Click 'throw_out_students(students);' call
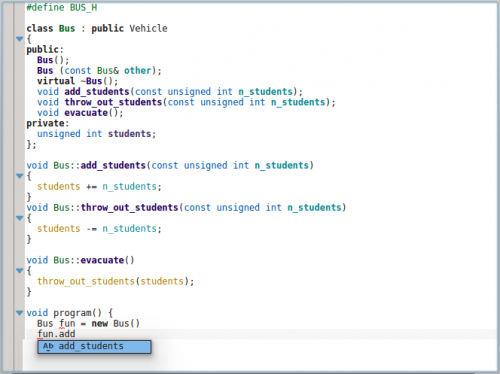Viewport: 500px width, 374px height. point(115,281)
